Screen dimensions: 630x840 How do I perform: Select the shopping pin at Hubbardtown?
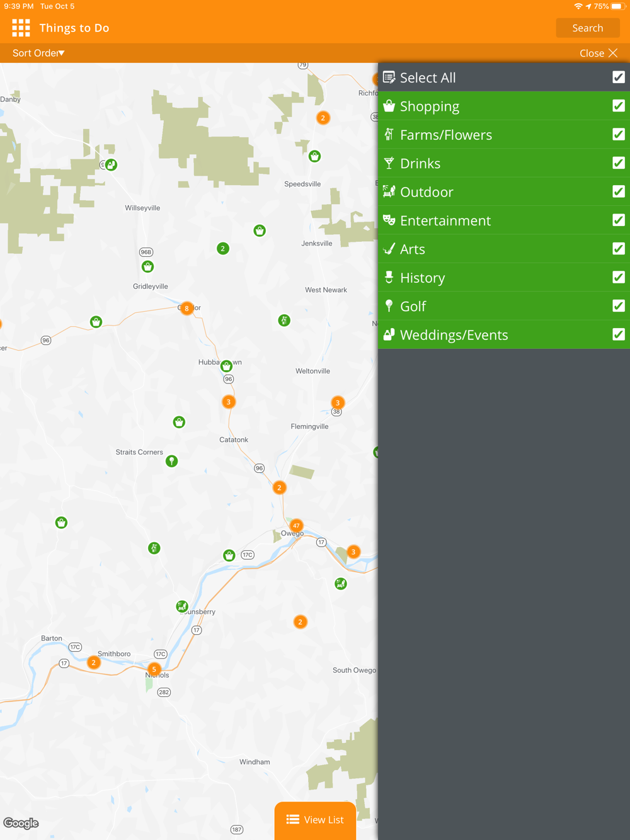[x=226, y=366]
